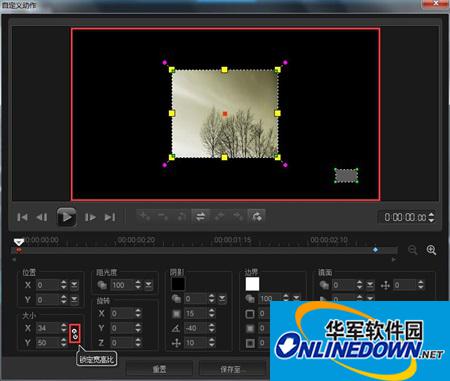Click the top-left green distort corner handle
450x381 pixels.
pyautogui.click(x=172, y=70)
